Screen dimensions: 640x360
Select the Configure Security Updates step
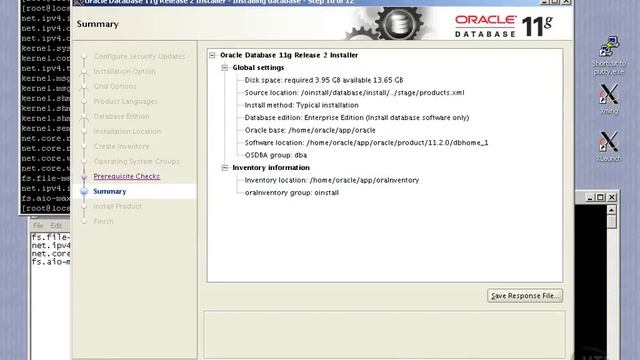pos(139,56)
